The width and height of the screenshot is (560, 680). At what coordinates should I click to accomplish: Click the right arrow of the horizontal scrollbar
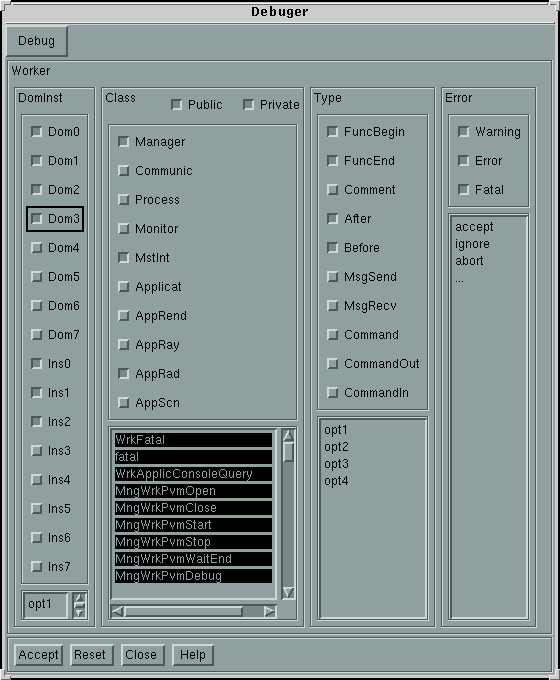tap(269, 611)
